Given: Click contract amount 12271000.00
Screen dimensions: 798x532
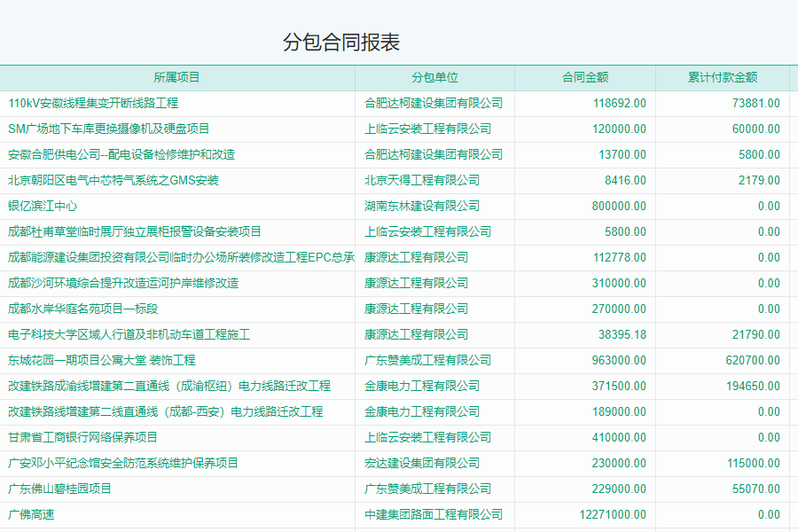Looking at the screenshot, I should point(613,514).
